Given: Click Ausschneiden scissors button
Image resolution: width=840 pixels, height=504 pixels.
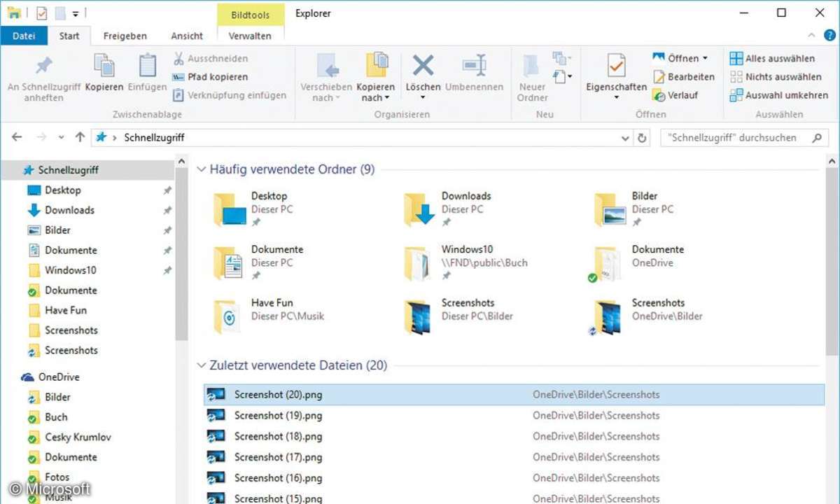Looking at the screenshot, I should click(210, 59).
